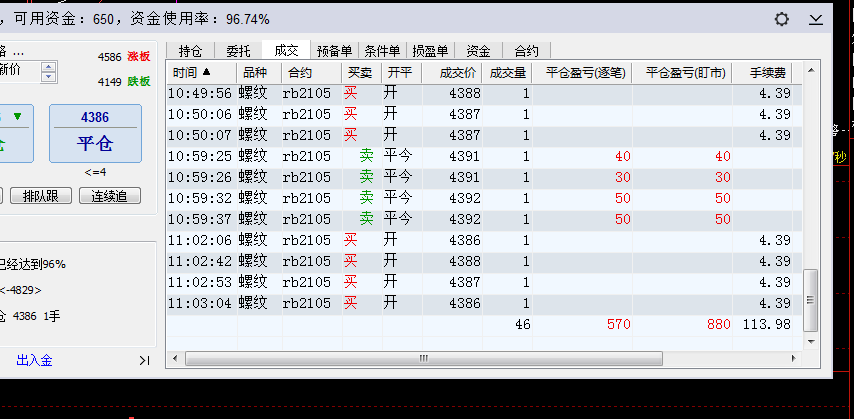Viewport: 854px width, 419px height.
Task: Switch to the 委托 tab
Action: (x=238, y=51)
